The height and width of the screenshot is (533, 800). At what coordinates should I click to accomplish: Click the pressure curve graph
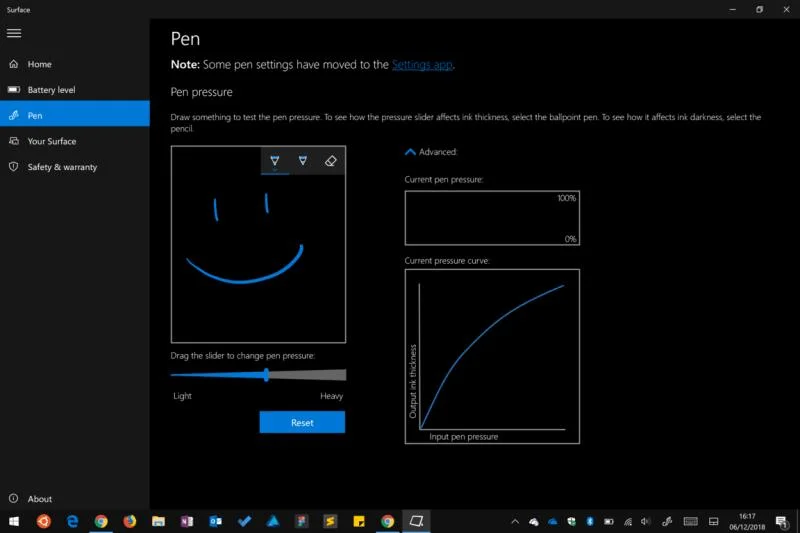[492, 357]
